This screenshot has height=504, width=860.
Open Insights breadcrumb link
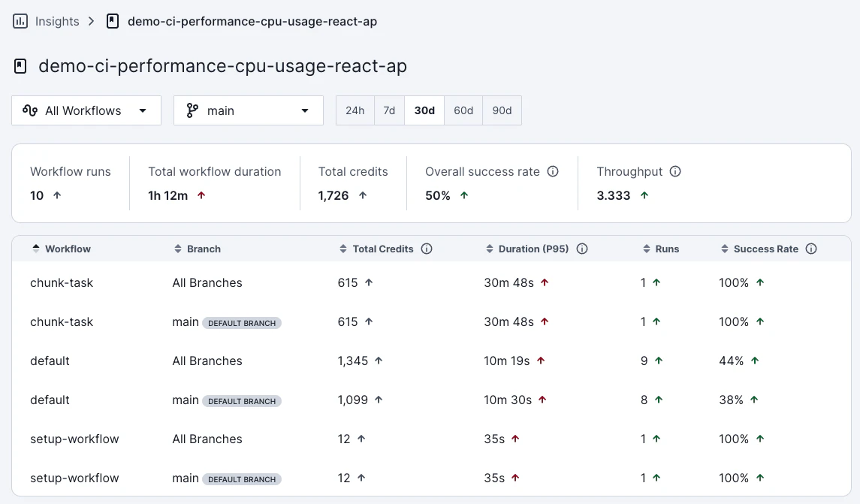click(x=57, y=21)
